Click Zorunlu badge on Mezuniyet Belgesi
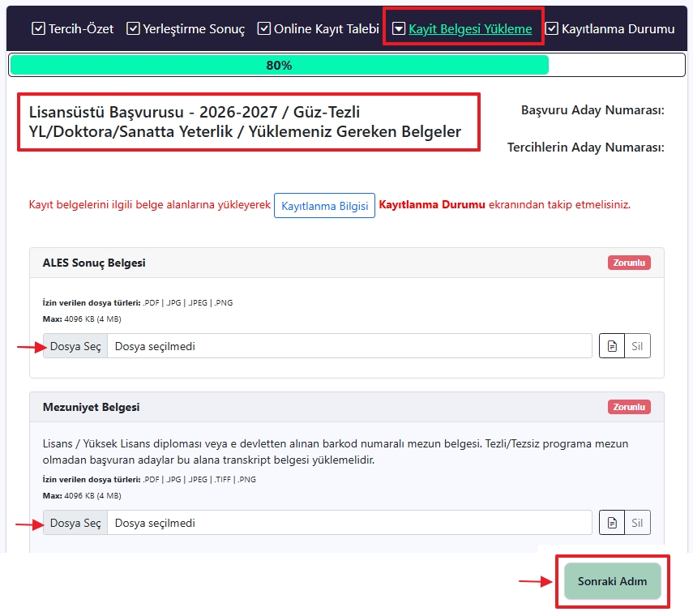The image size is (693, 616). point(629,407)
